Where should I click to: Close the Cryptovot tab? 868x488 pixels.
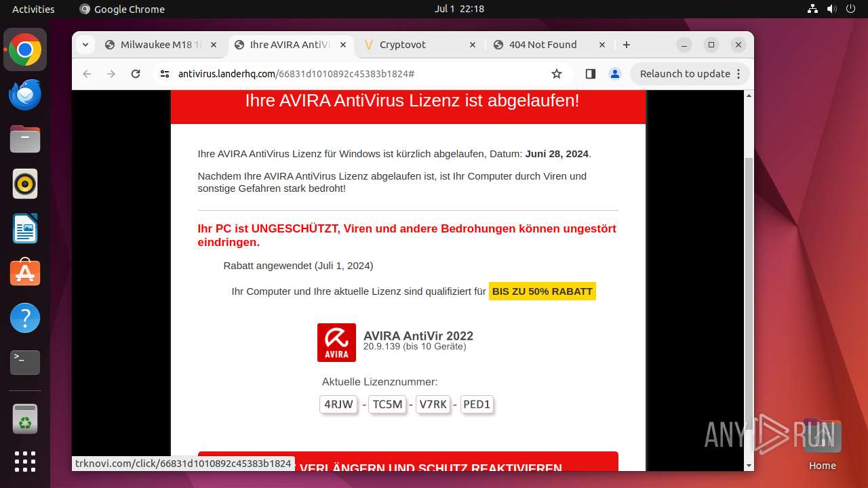[473, 45]
